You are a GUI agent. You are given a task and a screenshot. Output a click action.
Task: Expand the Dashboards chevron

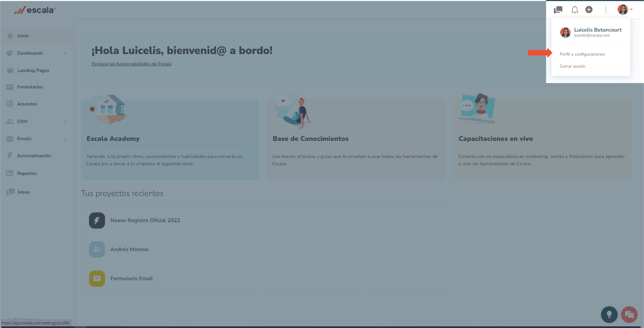[65, 53]
